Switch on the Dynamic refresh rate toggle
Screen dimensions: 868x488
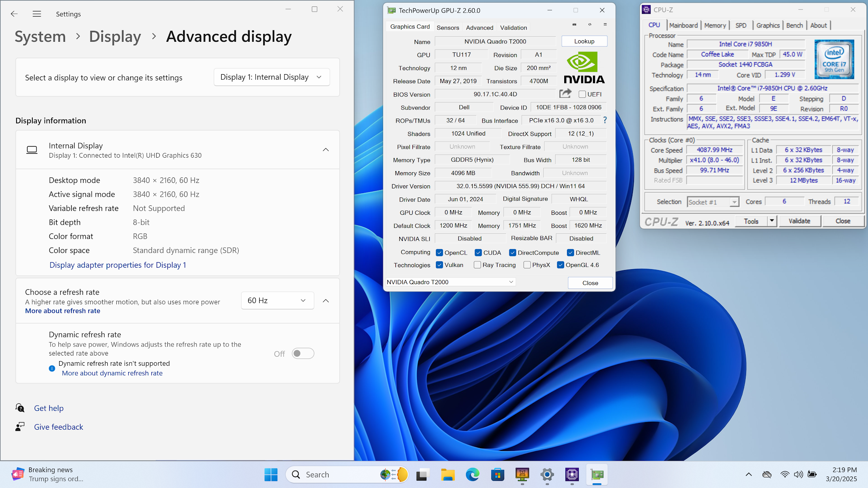pyautogui.click(x=303, y=354)
